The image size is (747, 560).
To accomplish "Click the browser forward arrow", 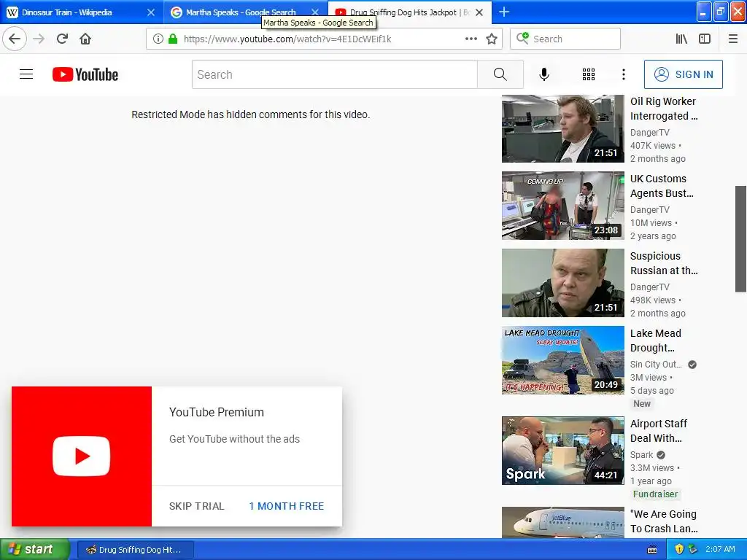I will [39, 39].
